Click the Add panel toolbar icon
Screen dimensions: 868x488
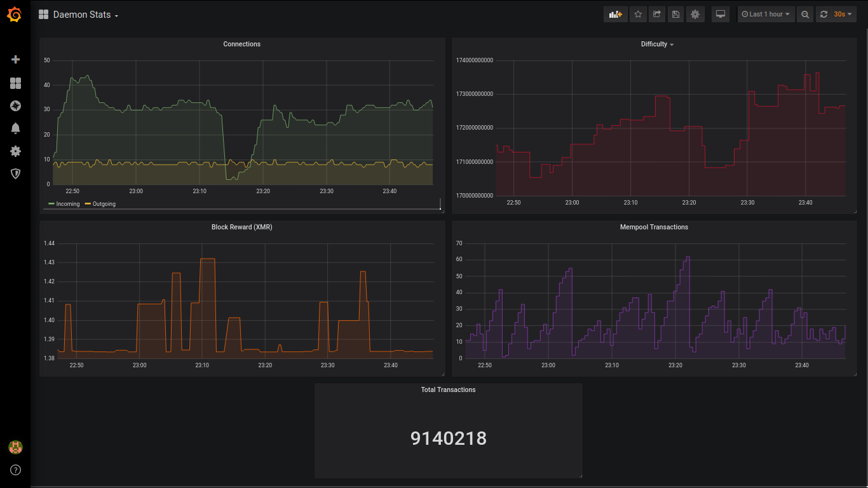(614, 14)
